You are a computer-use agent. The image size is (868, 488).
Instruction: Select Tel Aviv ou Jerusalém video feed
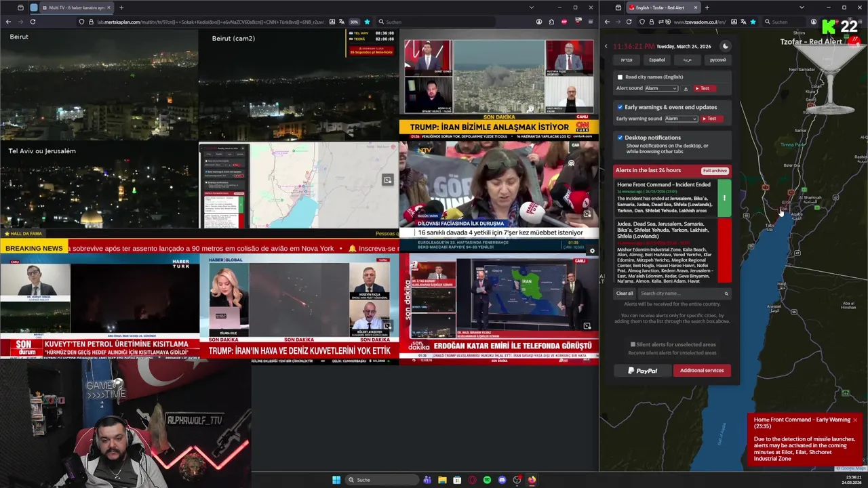point(100,185)
